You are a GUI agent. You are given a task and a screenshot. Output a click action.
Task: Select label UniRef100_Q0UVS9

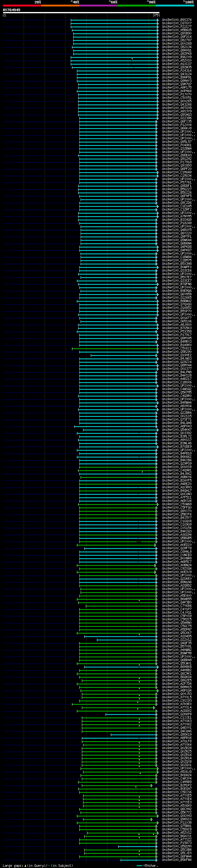click(x=177, y=467)
